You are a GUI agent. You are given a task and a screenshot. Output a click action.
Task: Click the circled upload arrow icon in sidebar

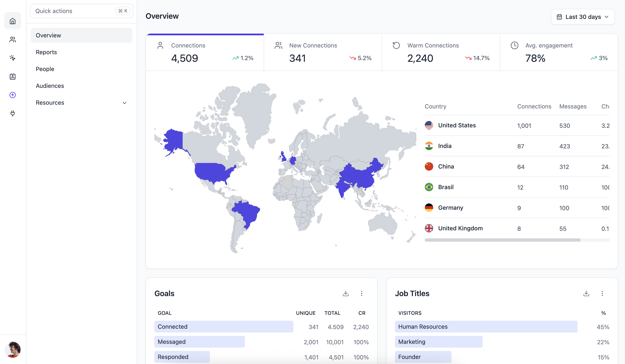coord(13,95)
